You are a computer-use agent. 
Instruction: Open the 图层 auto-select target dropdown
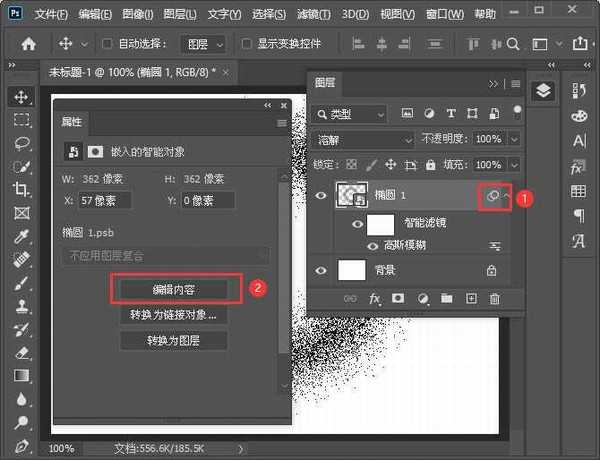pyautogui.click(x=204, y=44)
